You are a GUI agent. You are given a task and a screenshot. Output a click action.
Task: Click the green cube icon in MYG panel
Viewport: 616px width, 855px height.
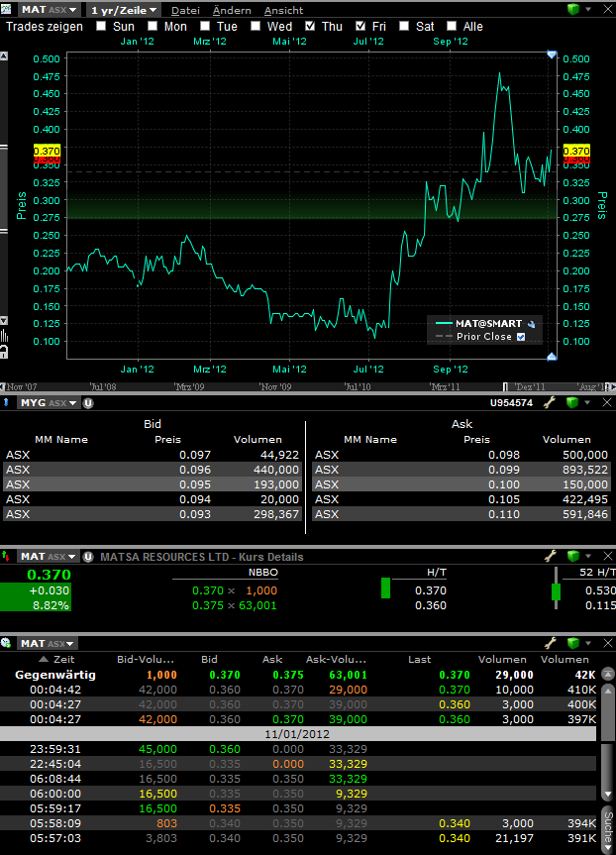(572, 402)
